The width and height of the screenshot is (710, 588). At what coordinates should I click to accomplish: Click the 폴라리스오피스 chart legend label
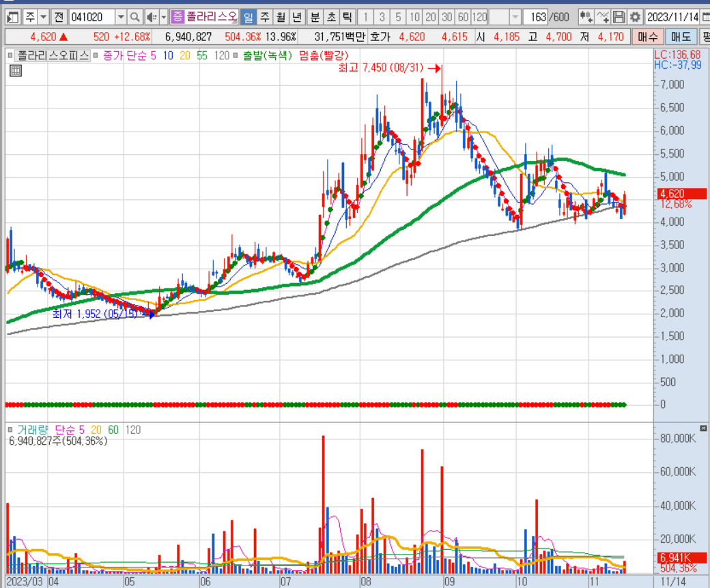tap(53, 56)
